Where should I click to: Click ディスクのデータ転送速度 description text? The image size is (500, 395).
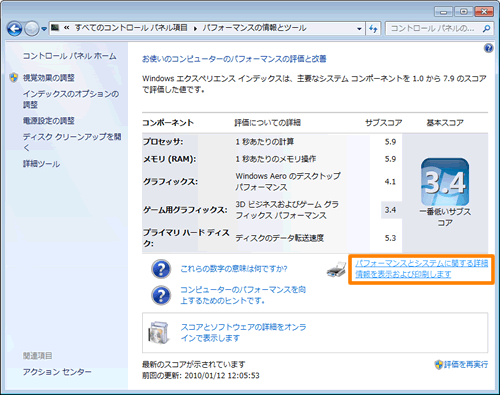[280, 238]
